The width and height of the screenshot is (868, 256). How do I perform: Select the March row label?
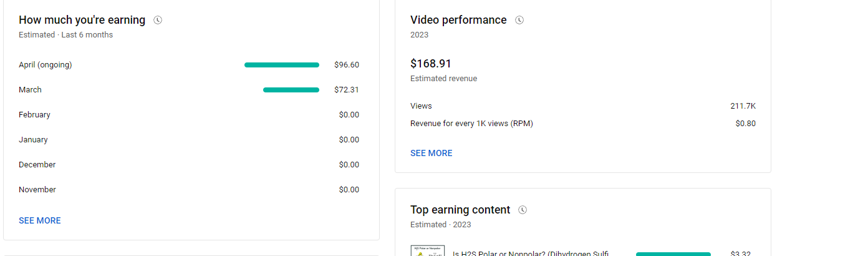(30, 90)
